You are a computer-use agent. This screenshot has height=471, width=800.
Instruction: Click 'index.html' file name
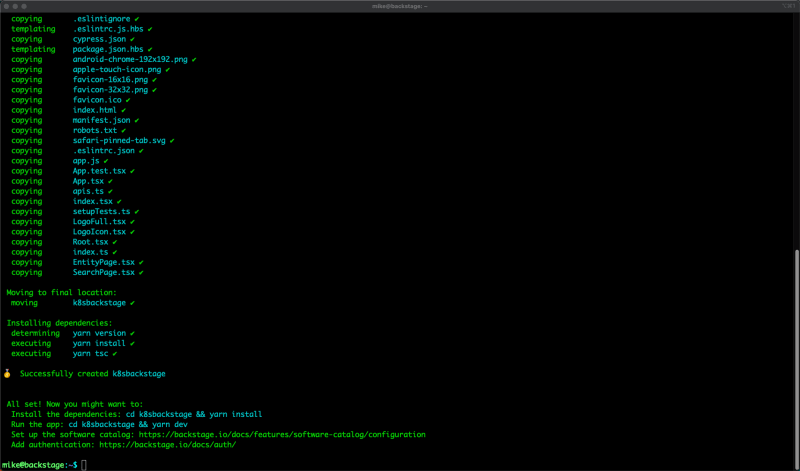[95, 110]
